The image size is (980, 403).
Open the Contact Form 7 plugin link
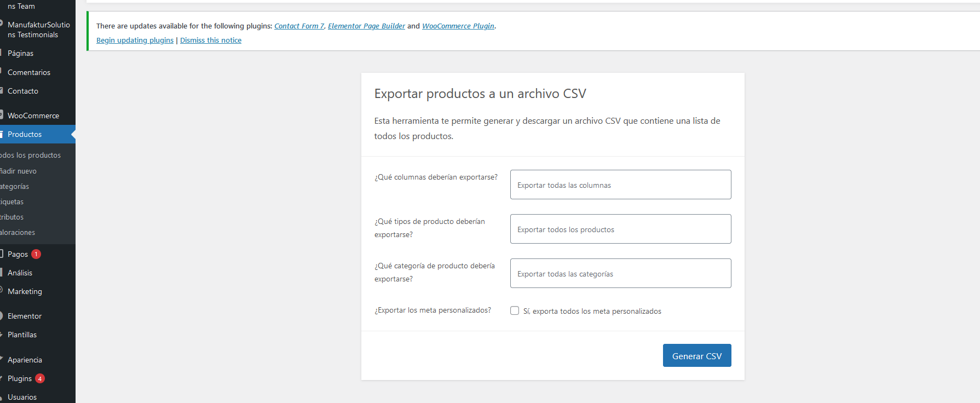coord(299,26)
